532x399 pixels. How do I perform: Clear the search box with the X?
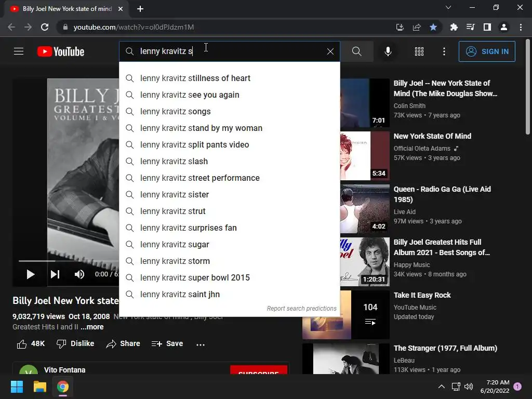(330, 51)
